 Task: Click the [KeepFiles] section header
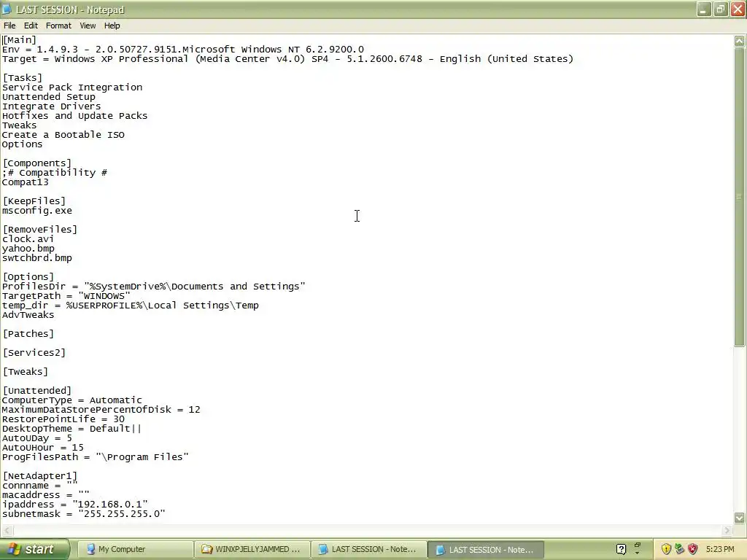[34, 201]
